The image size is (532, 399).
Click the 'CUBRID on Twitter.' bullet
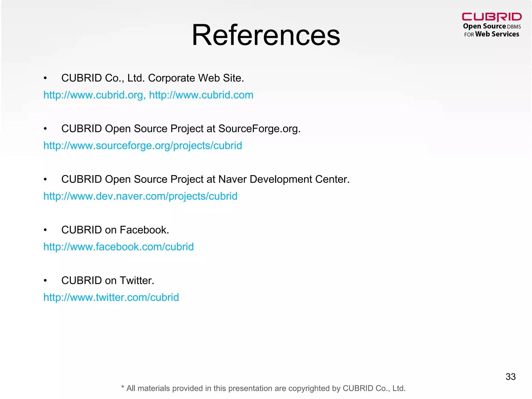[108, 281]
